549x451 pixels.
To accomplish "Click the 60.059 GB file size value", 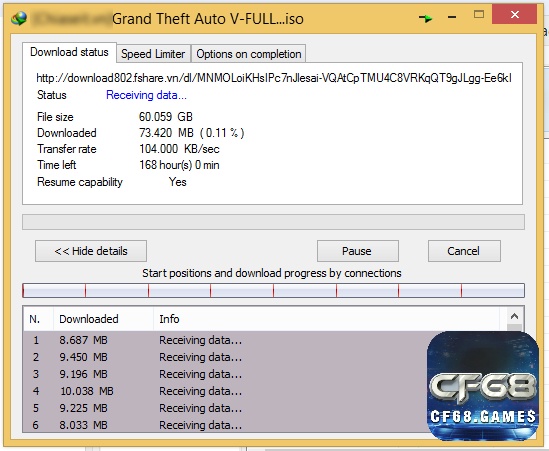I will pyautogui.click(x=166, y=117).
